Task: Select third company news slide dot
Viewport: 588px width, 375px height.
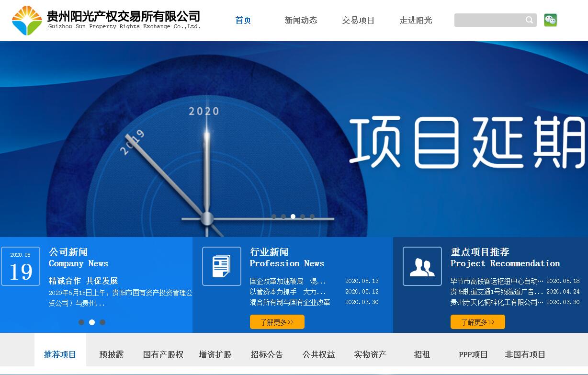Action: pyautogui.click(x=102, y=322)
